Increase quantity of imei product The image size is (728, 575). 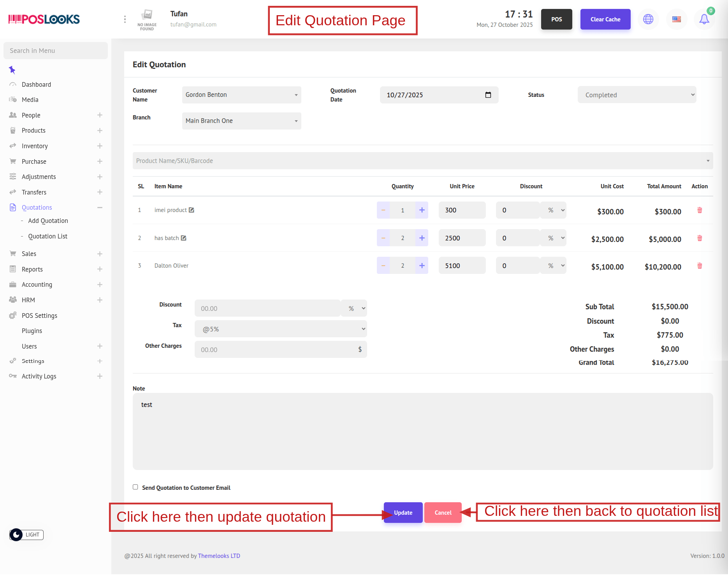point(422,210)
